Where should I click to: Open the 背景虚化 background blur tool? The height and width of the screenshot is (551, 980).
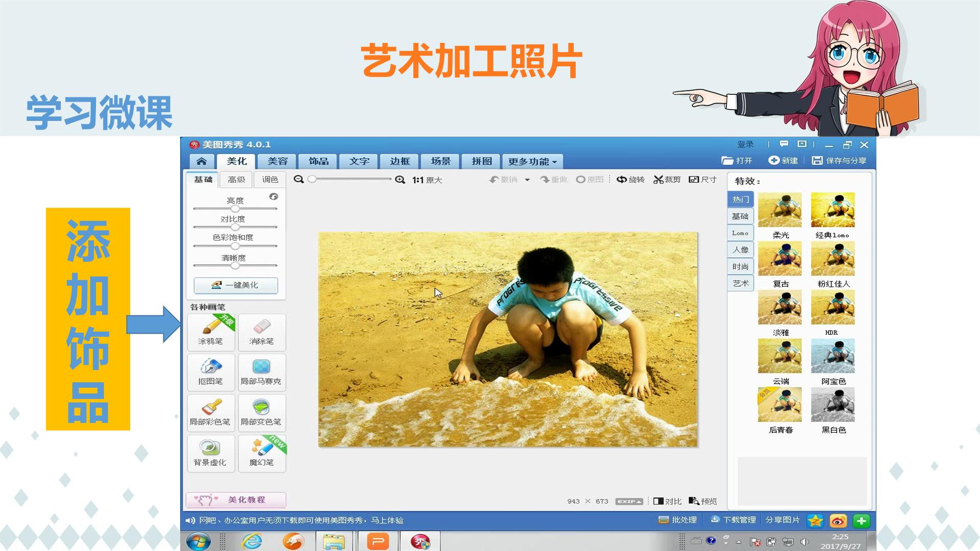(x=211, y=453)
